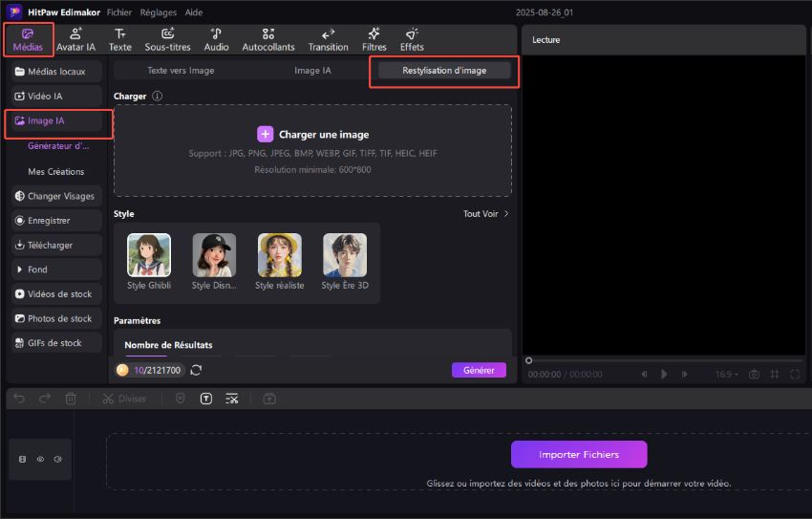Delete with the trash icon
This screenshot has width=812, height=519.
tap(71, 399)
